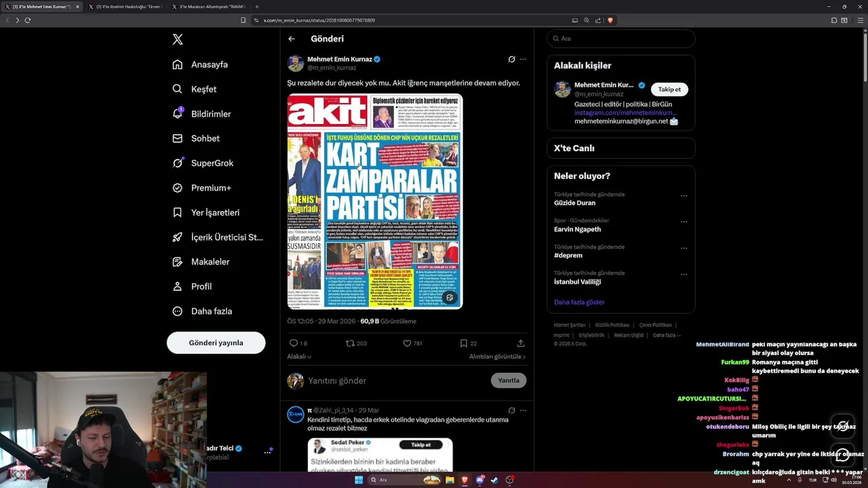Image resolution: width=868 pixels, height=488 pixels.
Task: Open more options for İstanbul Valiliği trend
Action: 684,274
